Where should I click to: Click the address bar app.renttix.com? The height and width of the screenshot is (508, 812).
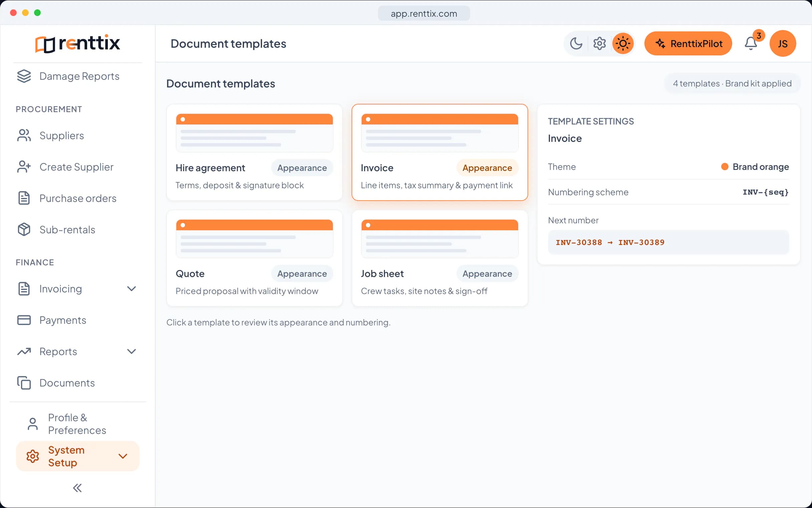424,13
